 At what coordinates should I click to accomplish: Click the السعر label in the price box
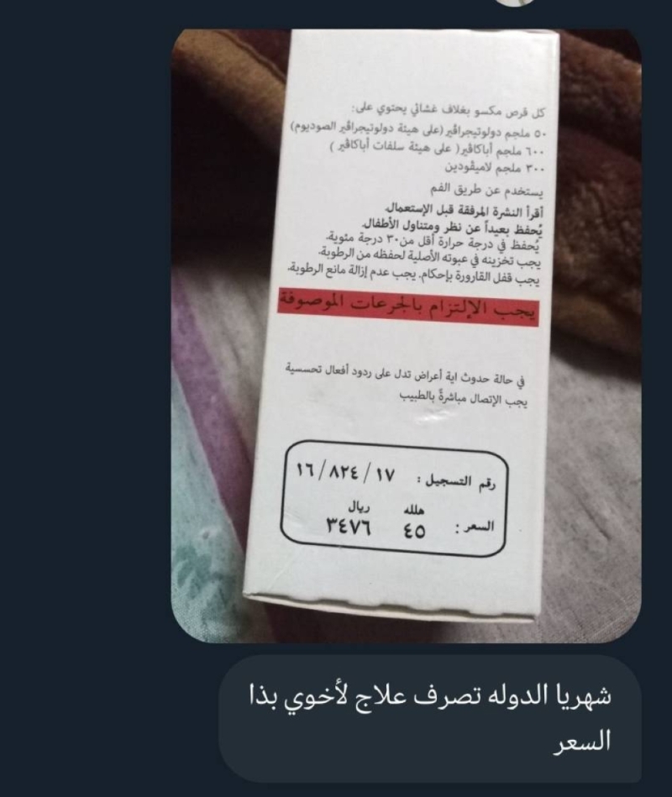(x=475, y=527)
